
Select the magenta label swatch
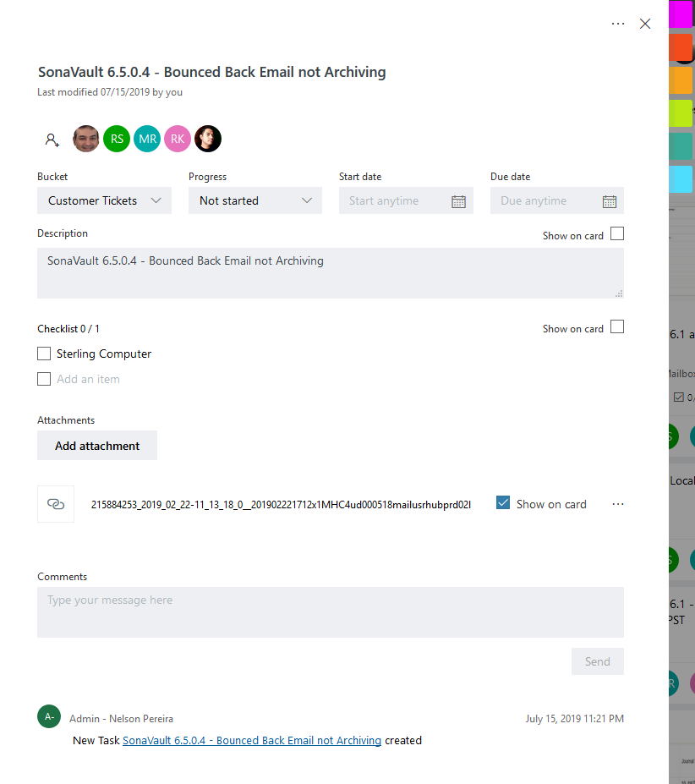(x=681, y=14)
